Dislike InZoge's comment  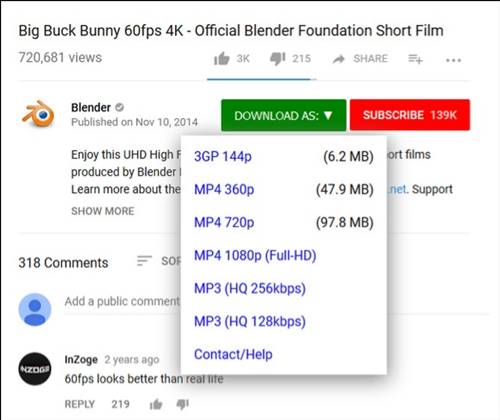[x=182, y=404]
